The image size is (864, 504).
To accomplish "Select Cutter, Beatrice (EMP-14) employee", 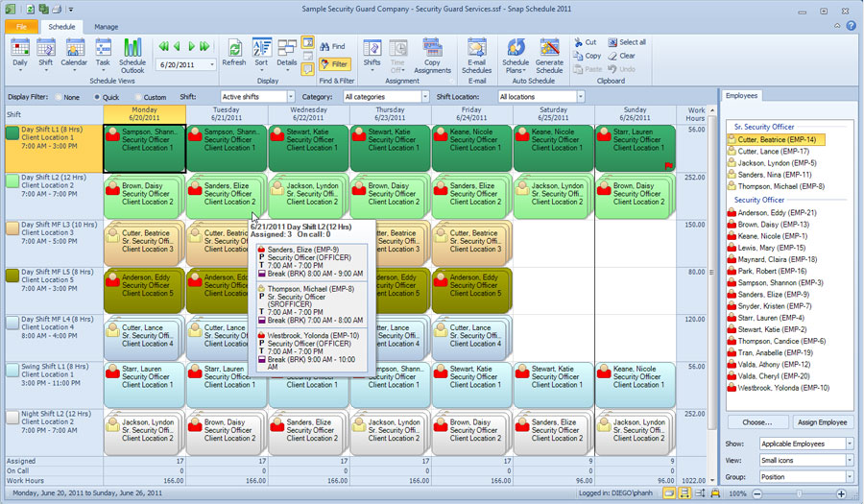I will point(776,139).
